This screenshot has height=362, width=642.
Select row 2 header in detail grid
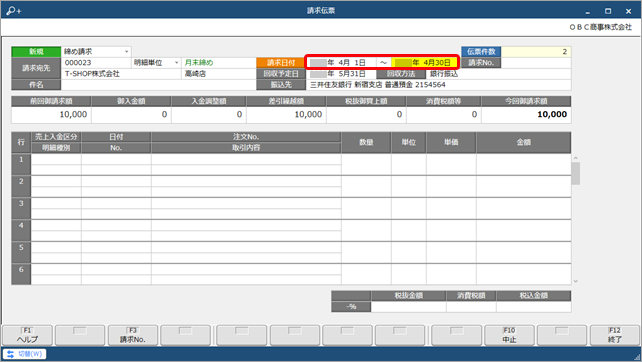pyautogui.click(x=21, y=186)
